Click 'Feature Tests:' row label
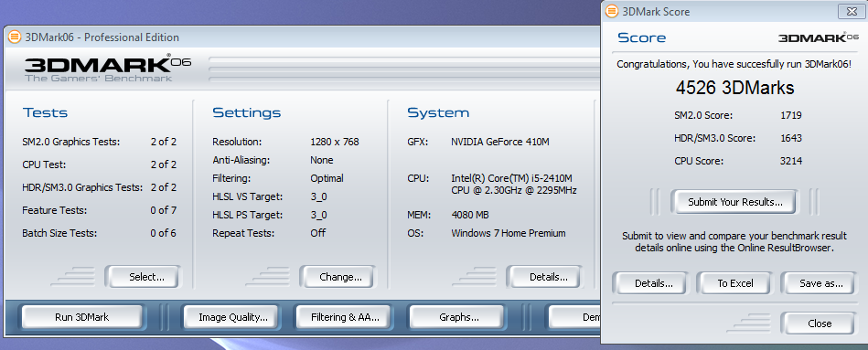Screen dimensions: 868x350 [55, 211]
